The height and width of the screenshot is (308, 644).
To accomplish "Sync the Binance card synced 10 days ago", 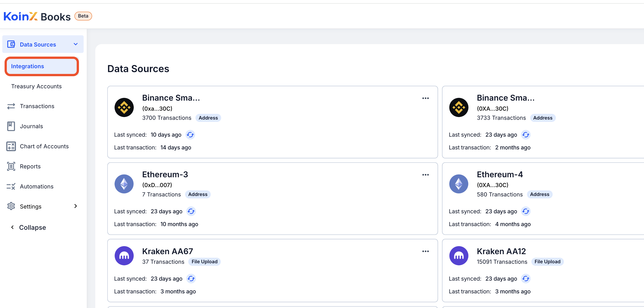I will tap(190, 135).
